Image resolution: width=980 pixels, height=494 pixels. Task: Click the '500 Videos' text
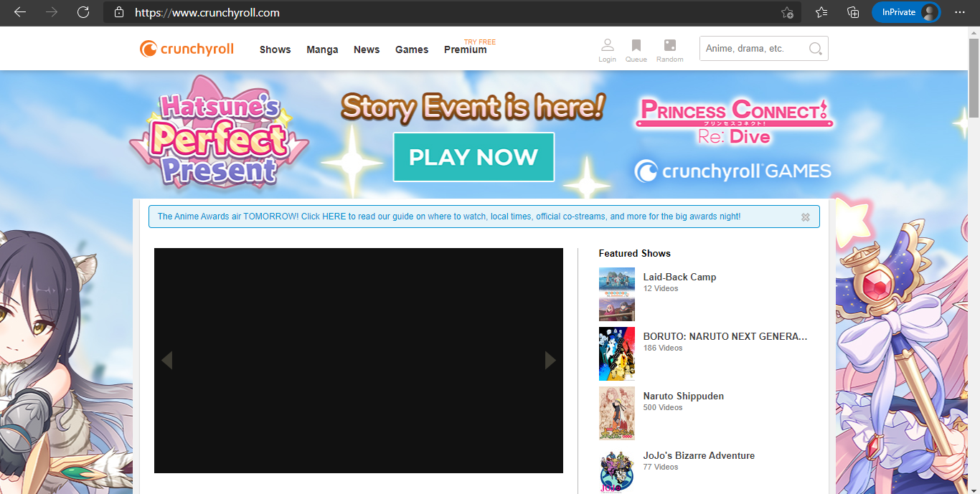click(x=663, y=407)
